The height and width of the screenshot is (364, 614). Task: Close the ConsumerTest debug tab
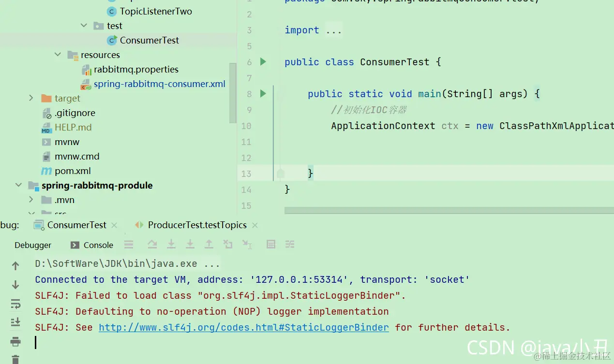point(114,225)
